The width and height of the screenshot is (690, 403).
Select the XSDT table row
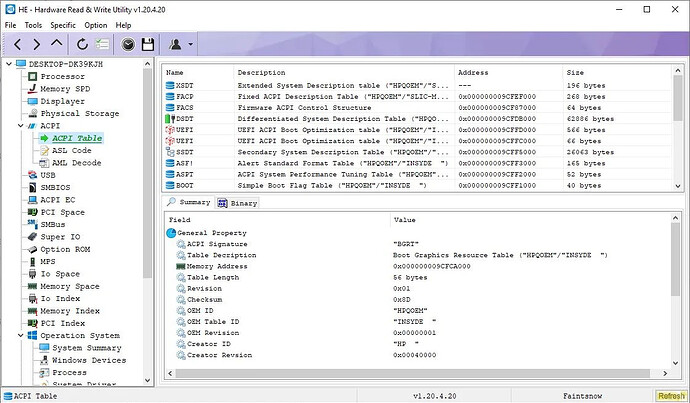point(417,86)
